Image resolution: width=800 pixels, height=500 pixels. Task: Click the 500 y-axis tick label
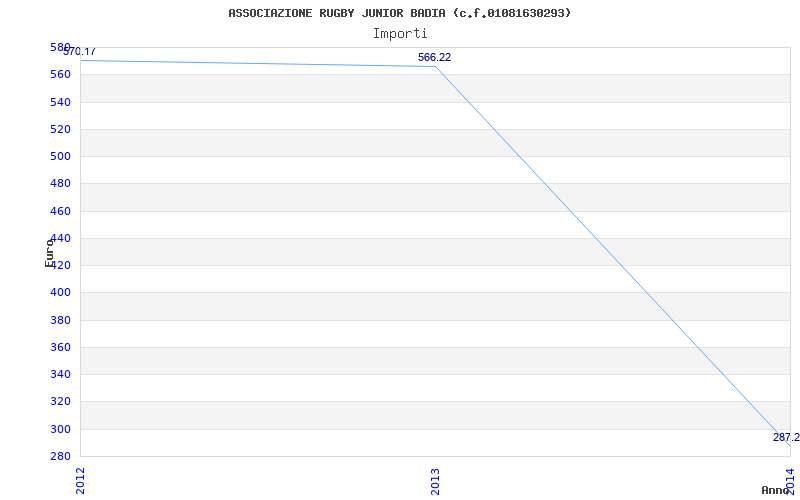[x=60, y=156]
